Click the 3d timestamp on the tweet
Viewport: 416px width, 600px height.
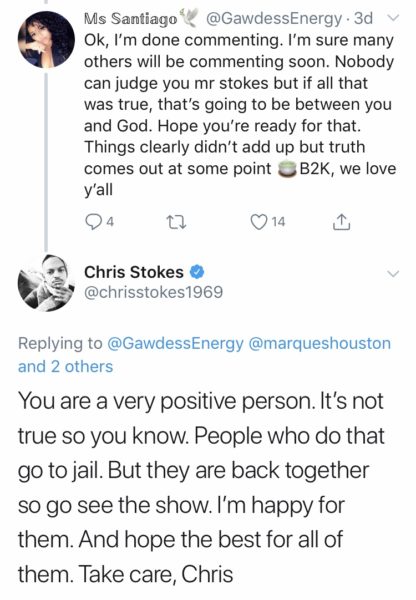pyautogui.click(x=363, y=18)
